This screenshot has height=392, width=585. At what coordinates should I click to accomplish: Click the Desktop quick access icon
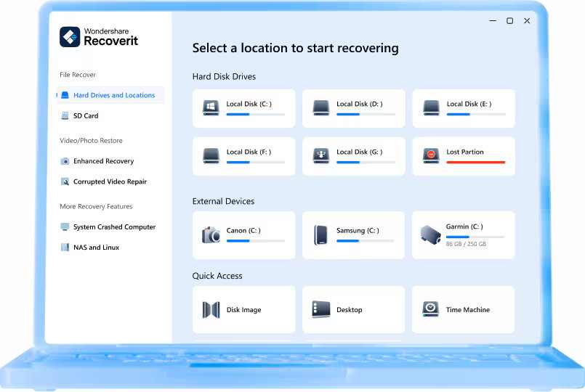(321, 309)
